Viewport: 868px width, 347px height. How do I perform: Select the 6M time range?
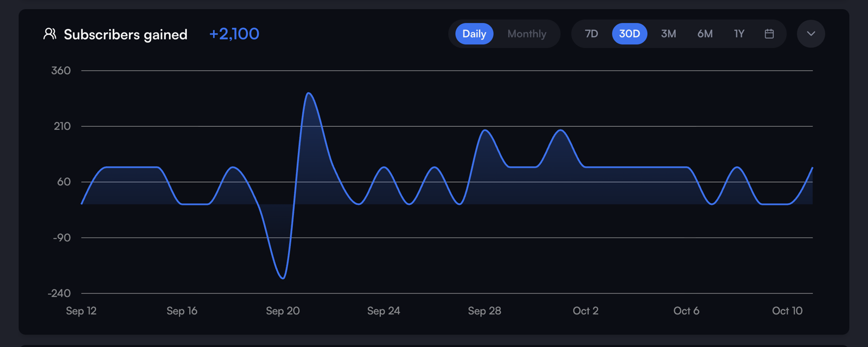[705, 34]
